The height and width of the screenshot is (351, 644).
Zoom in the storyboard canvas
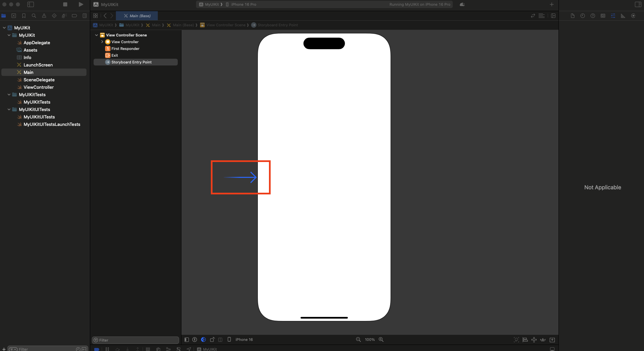(x=381, y=340)
